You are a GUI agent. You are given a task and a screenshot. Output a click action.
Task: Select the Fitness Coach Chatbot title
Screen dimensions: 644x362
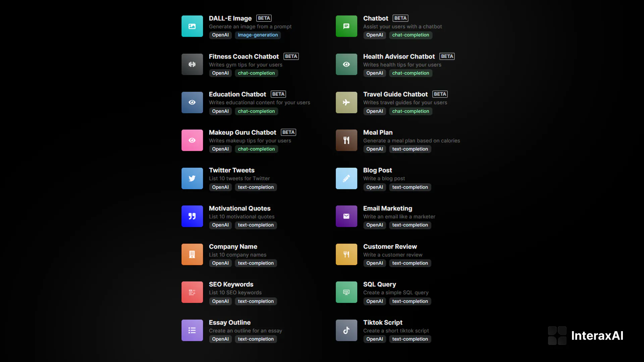pos(244,57)
